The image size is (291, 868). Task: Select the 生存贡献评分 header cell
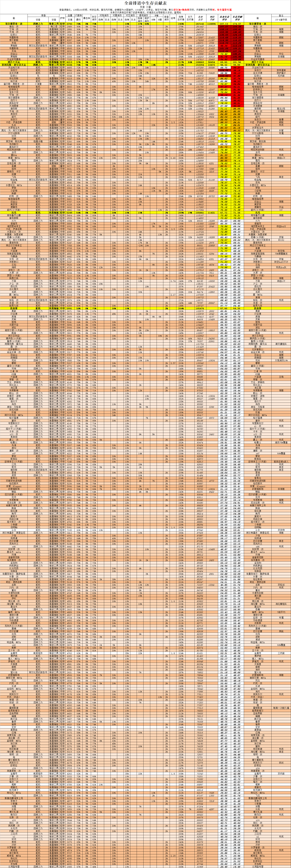pyautogui.click(x=237, y=18)
